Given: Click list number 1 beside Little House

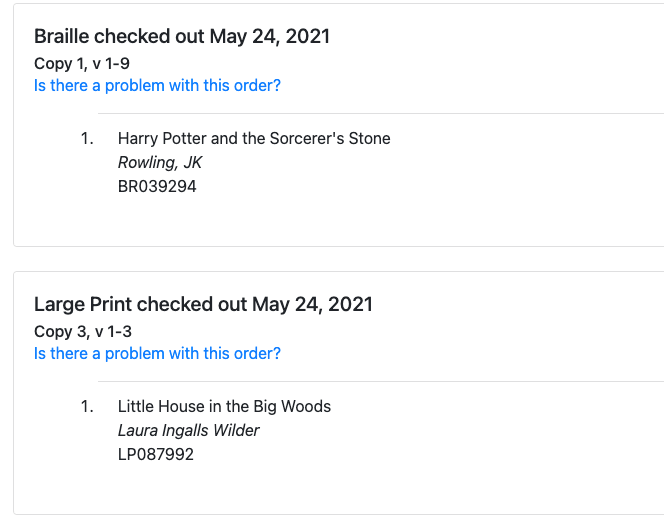Looking at the screenshot, I should coord(87,407).
